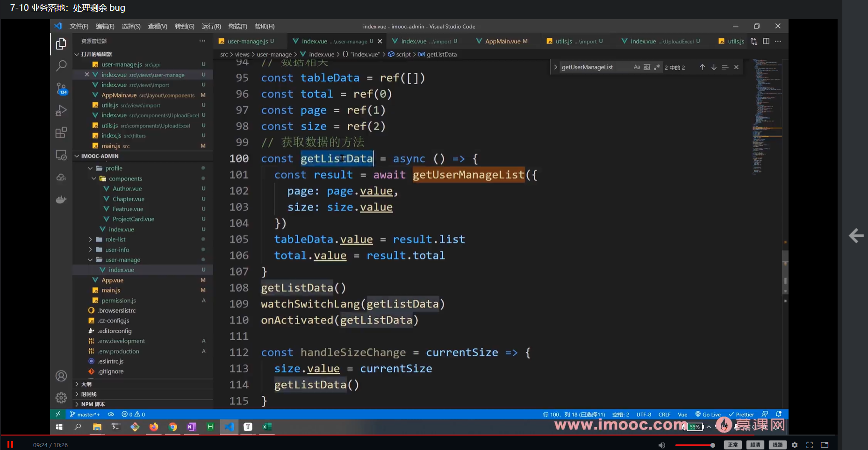The width and height of the screenshot is (868, 450).
Task: Go to next find match arrow
Action: (714, 67)
